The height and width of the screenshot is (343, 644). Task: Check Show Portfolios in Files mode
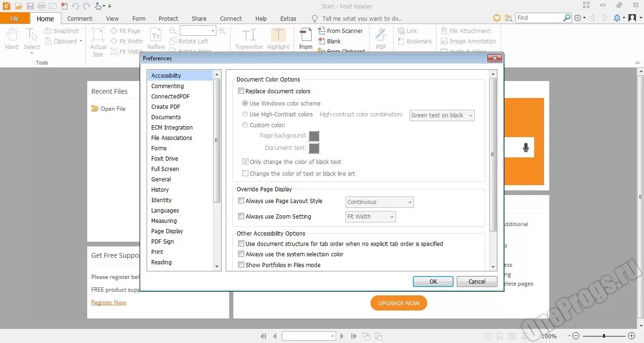(241, 265)
